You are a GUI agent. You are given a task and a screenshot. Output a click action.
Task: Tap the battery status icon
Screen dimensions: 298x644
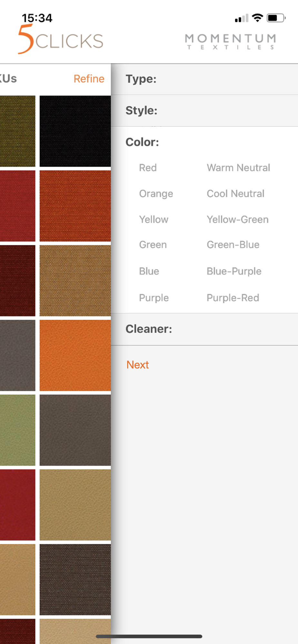click(276, 18)
